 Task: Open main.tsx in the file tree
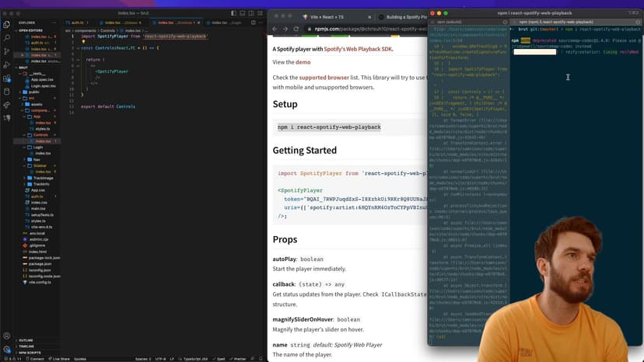[x=38, y=208]
